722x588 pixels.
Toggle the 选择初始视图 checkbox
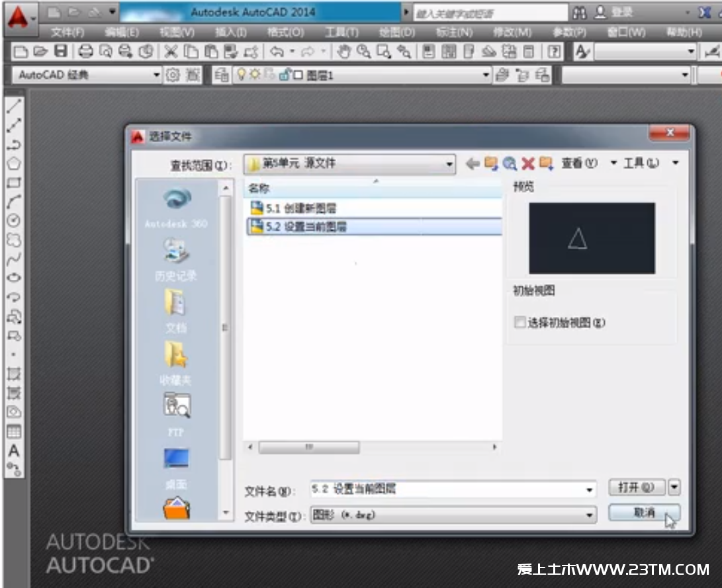point(520,323)
